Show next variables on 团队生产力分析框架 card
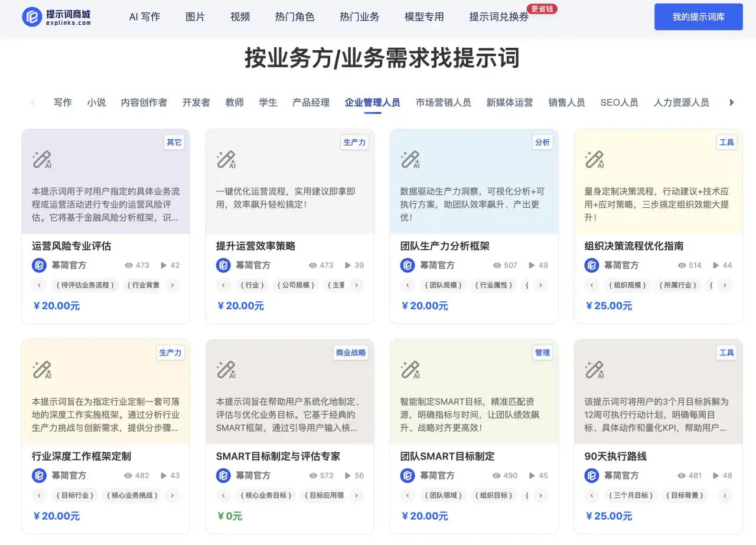The width and height of the screenshot is (756, 545). (x=540, y=285)
